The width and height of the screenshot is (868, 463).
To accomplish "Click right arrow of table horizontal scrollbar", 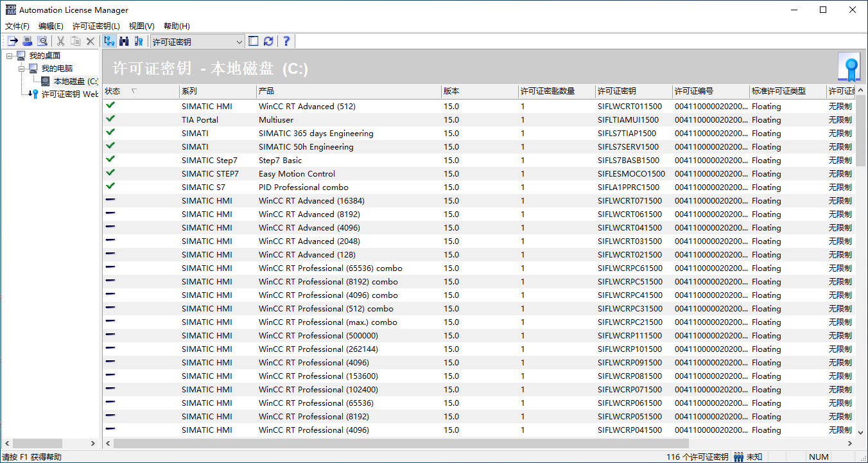I will (851, 443).
